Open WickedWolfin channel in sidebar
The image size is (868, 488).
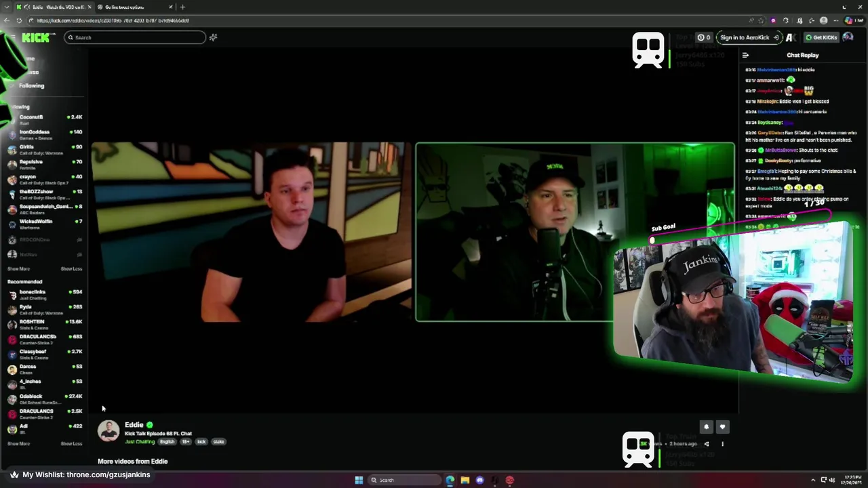(x=45, y=224)
